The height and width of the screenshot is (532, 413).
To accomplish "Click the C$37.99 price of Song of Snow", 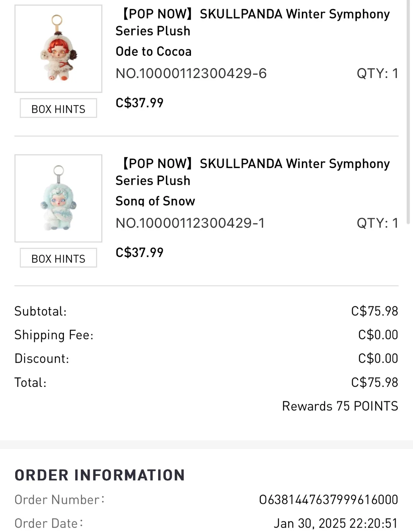I will (x=140, y=252).
